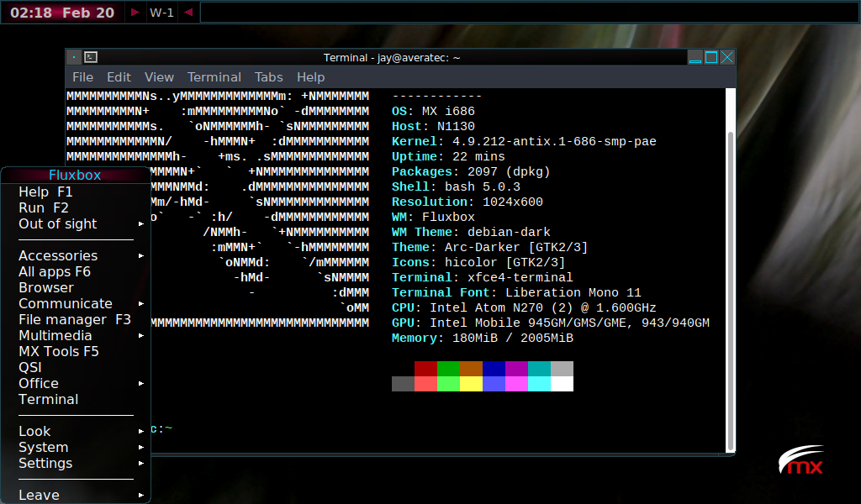Expand the Accessories submenu

(76, 255)
